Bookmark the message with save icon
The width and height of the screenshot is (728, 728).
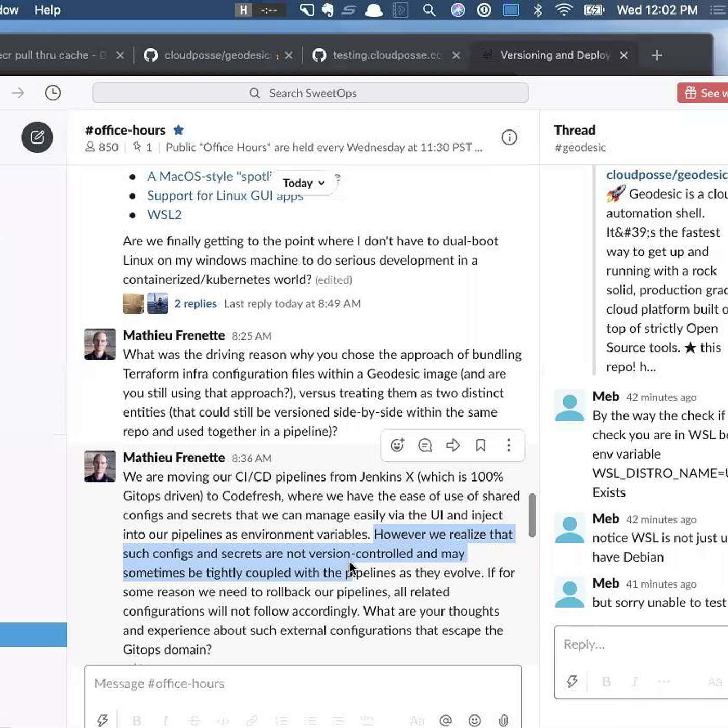pos(480,445)
